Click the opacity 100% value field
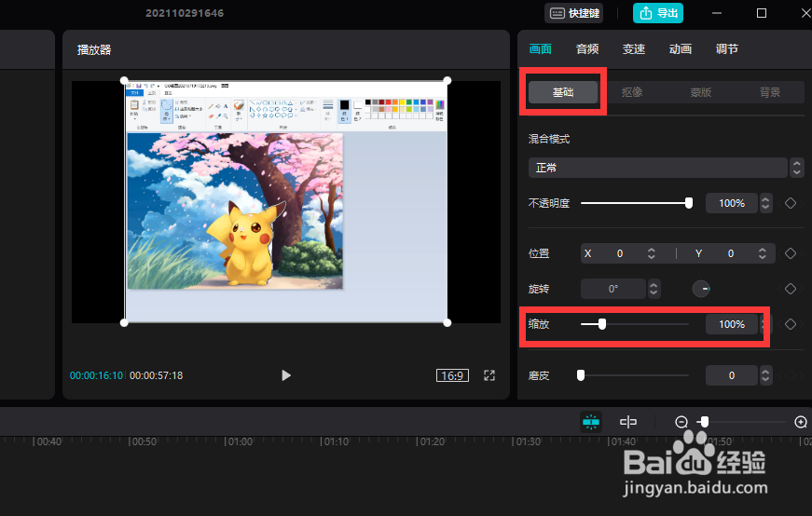 732,203
